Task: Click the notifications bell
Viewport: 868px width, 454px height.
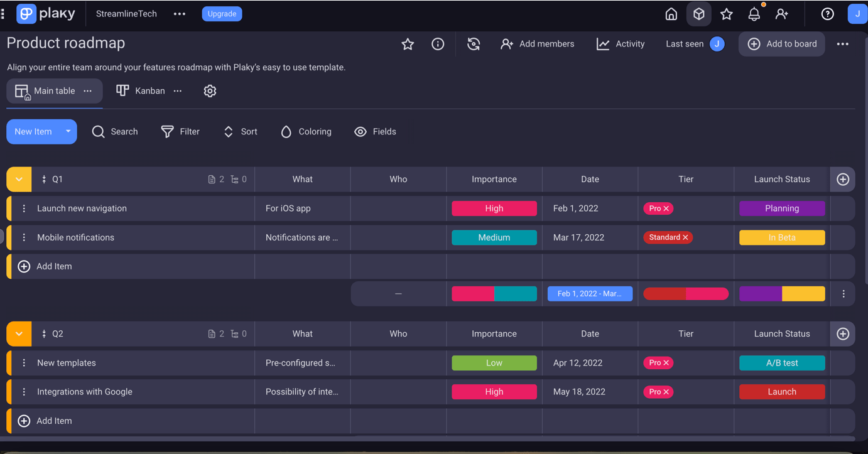Action: pos(754,13)
